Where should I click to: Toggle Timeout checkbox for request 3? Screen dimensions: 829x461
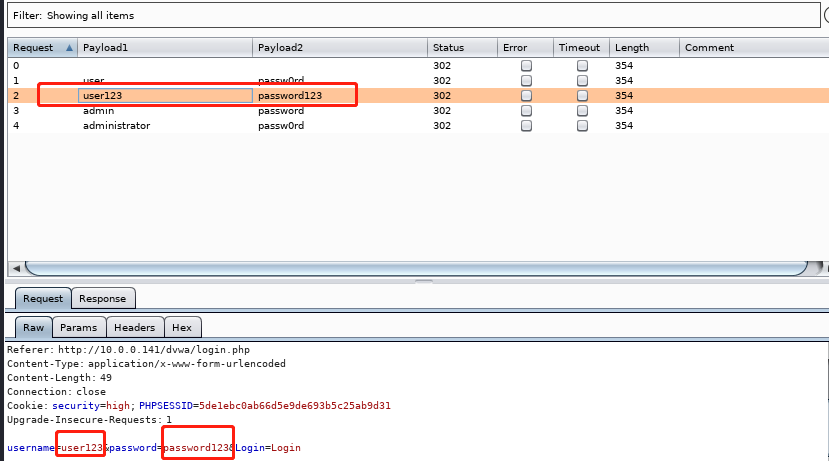582,110
